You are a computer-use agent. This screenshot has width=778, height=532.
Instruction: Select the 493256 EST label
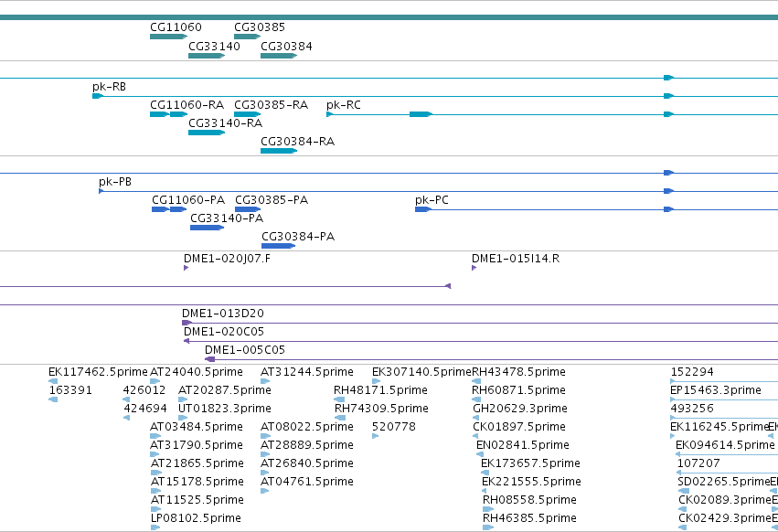coord(692,409)
